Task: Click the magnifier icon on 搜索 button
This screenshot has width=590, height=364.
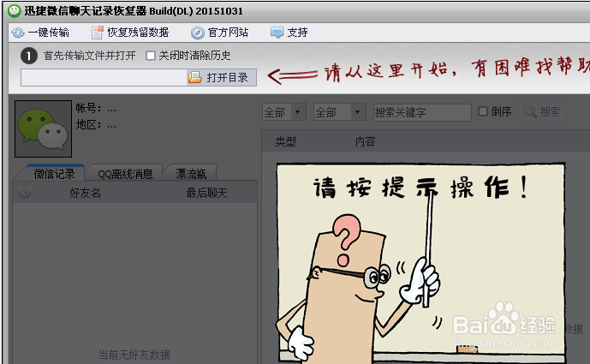Action: point(530,111)
